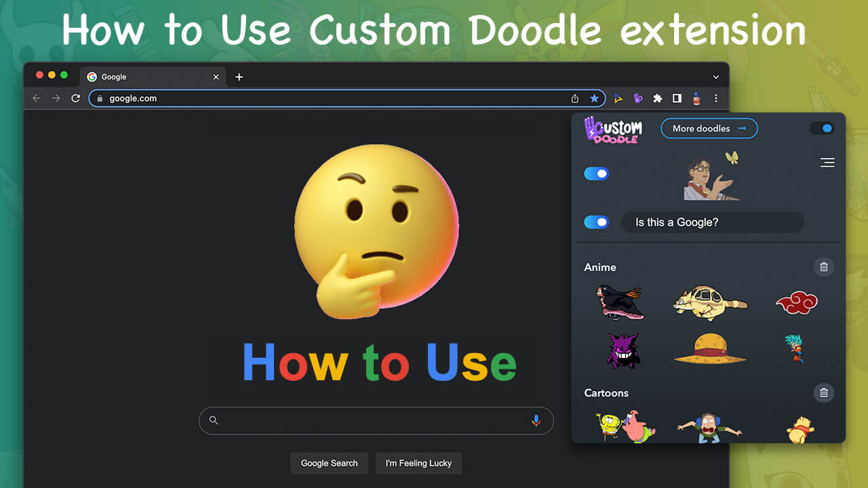868x488 pixels.
Task: Click the clown profile avatar in the toolbar
Action: click(696, 98)
